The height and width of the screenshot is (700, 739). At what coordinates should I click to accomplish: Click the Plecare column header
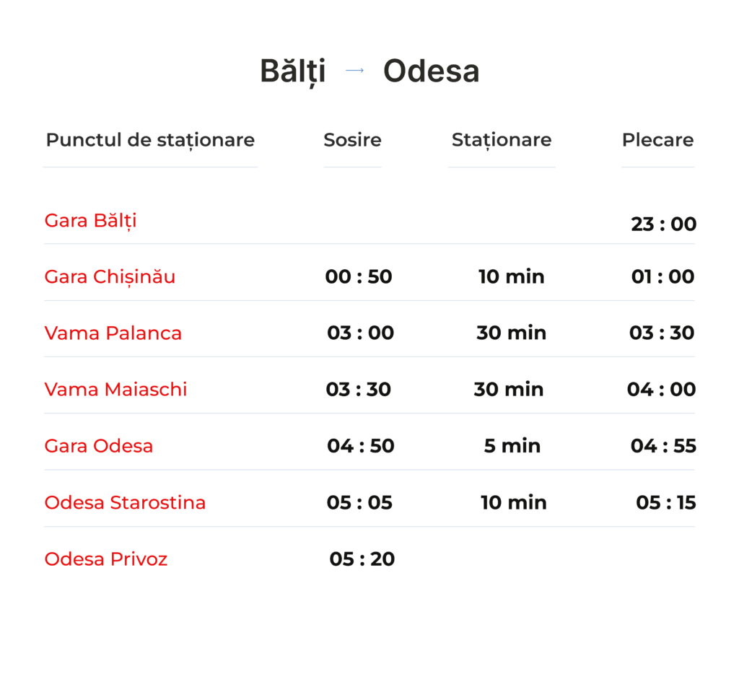coord(657,139)
